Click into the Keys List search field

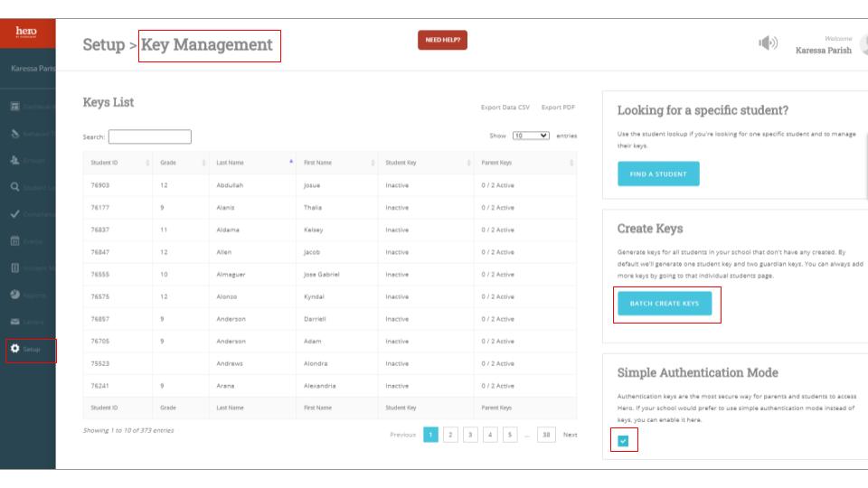pyautogui.click(x=149, y=136)
